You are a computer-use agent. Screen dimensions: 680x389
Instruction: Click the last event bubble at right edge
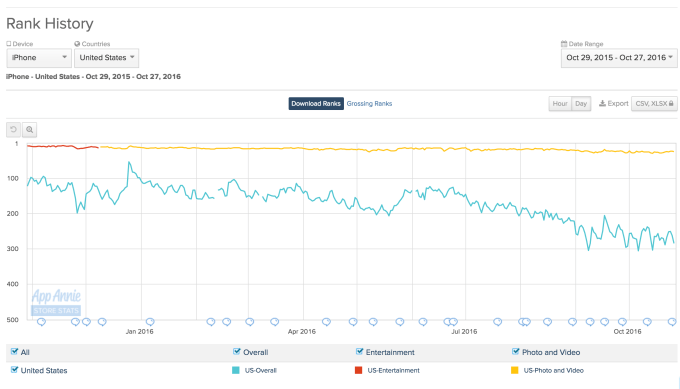point(672,322)
